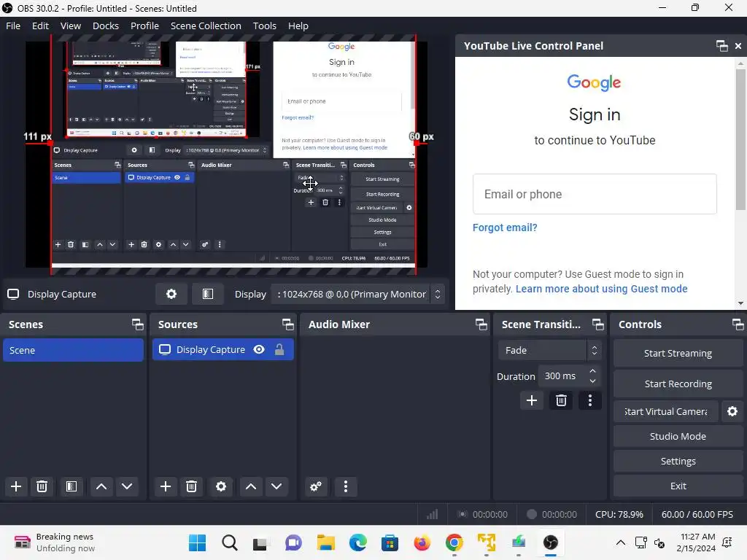Open Learn more about using Guest mode link
Screen dimensions: 747x560
point(601,289)
